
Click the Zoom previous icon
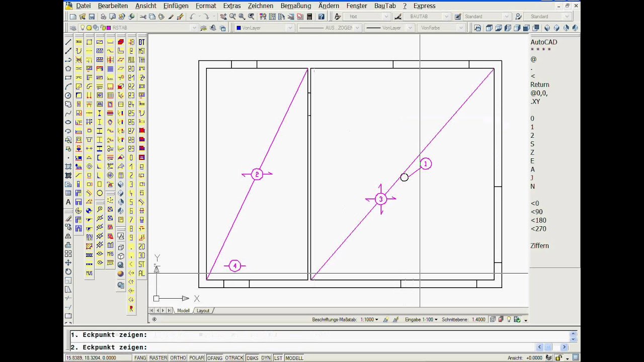click(251, 17)
